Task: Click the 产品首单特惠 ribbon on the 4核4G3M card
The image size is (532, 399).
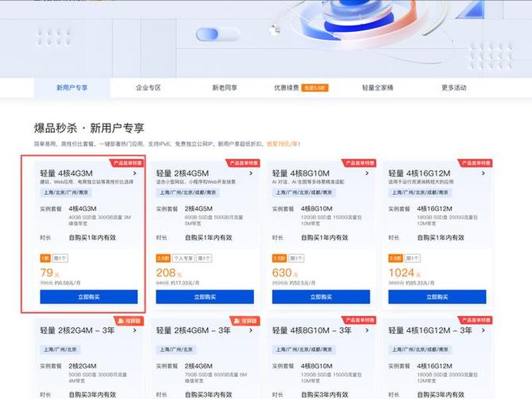Action: [128, 163]
